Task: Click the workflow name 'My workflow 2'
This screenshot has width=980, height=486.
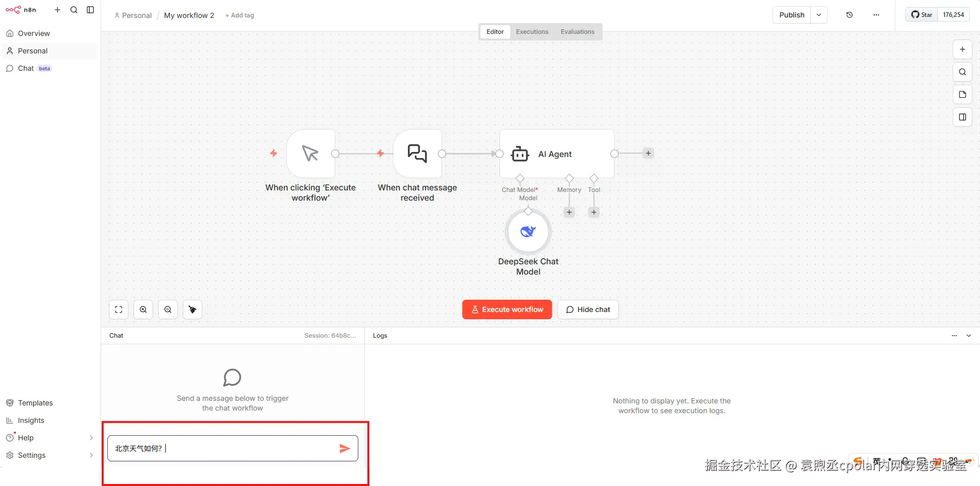Action: tap(189, 15)
